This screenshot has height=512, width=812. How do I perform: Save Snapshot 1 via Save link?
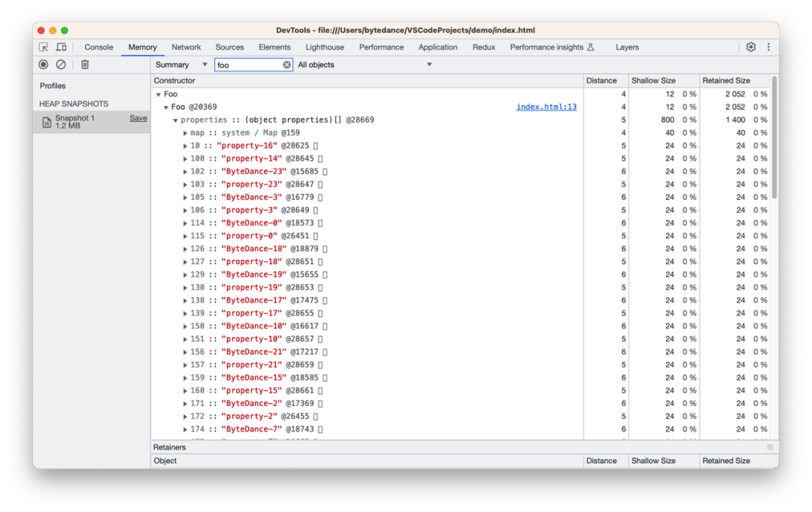tap(138, 118)
